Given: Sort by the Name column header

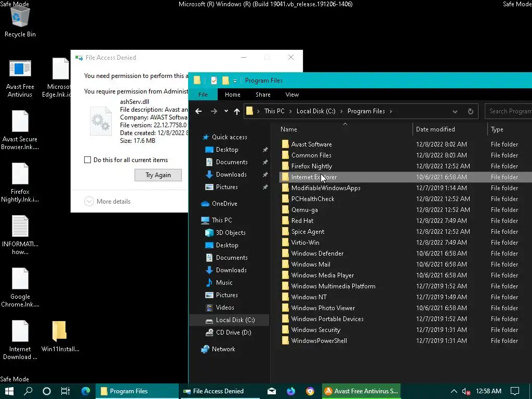Looking at the screenshot, I should coord(345,129).
